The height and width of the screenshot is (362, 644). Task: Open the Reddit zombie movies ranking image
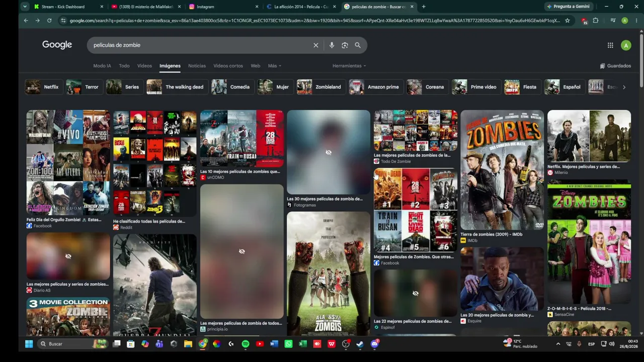(x=155, y=163)
